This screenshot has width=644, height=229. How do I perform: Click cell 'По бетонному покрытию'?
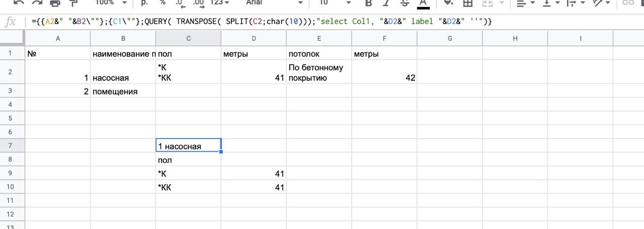[319, 73]
